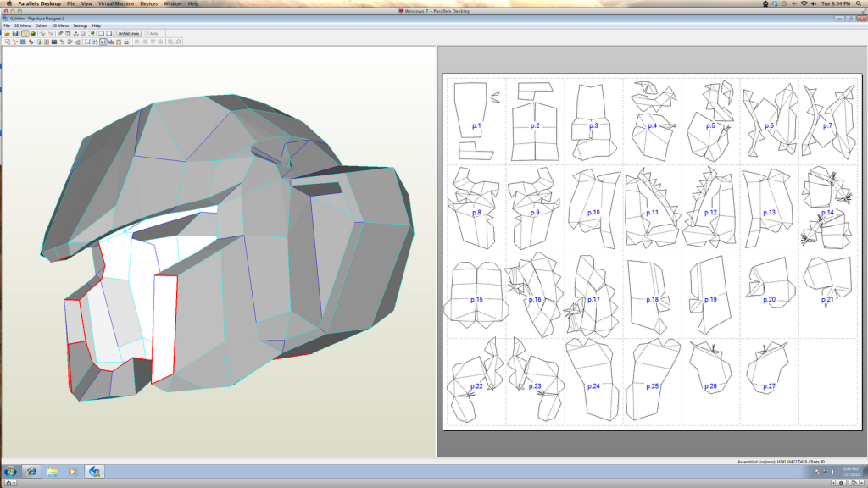This screenshot has height=488, width=868.
Task: Click the Parallels settings gear icon at bottom right
Action: (x=841, y=483)
